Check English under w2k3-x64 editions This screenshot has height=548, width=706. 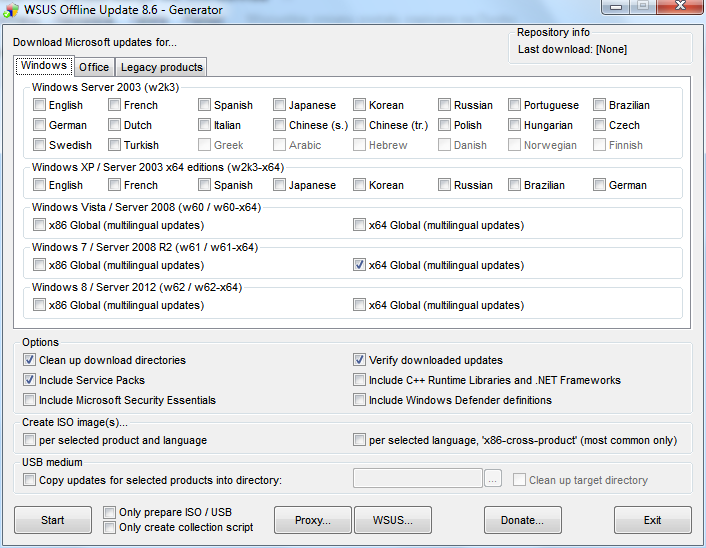(40, 185)
